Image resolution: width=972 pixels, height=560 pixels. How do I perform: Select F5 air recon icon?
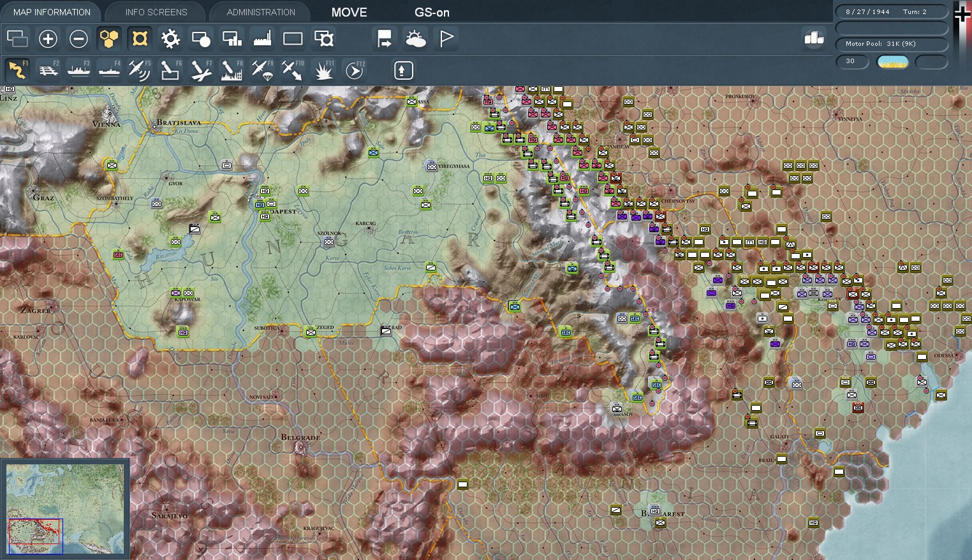click(x=140, y=70)
